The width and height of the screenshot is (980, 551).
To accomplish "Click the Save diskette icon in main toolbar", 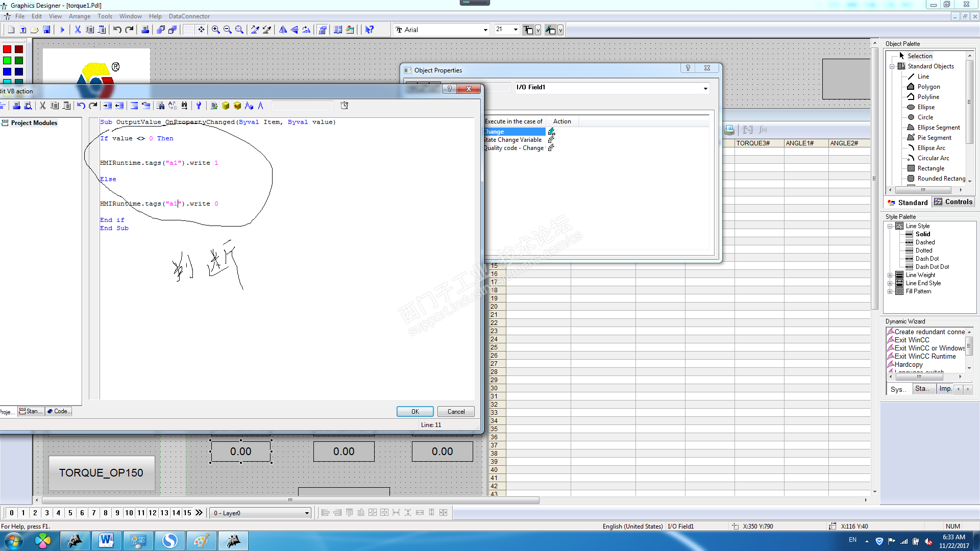I will tap(46, 30).
